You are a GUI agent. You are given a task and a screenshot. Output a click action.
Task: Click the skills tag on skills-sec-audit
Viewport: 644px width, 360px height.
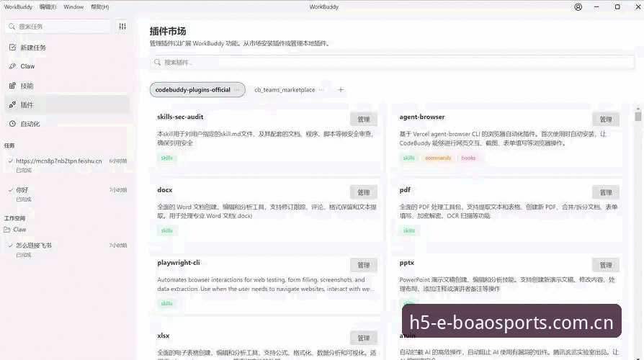point(166,158)
